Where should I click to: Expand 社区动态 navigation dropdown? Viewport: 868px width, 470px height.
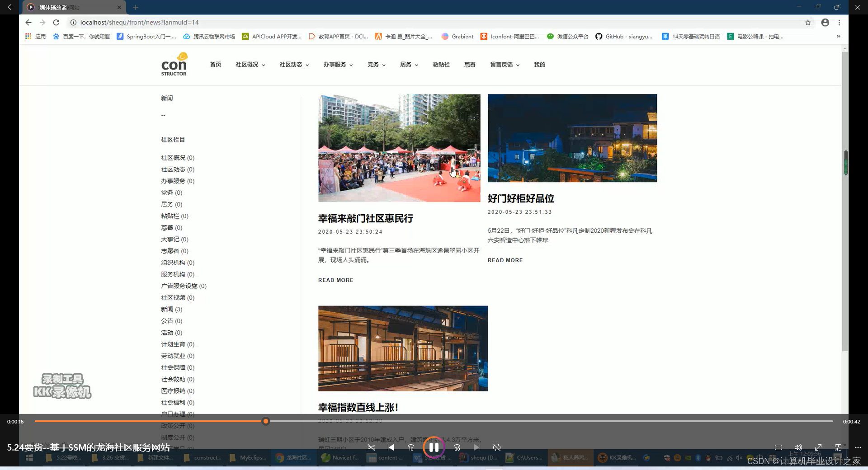point(294,64)
